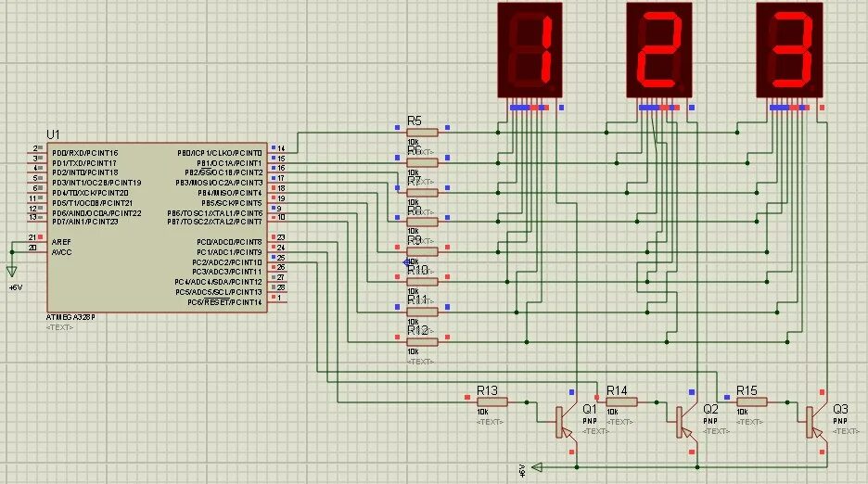Click the PD3/INT1/OC2B/PCINT19 pin label
This screenshot has width=868, height=484.
pos(96,182)
